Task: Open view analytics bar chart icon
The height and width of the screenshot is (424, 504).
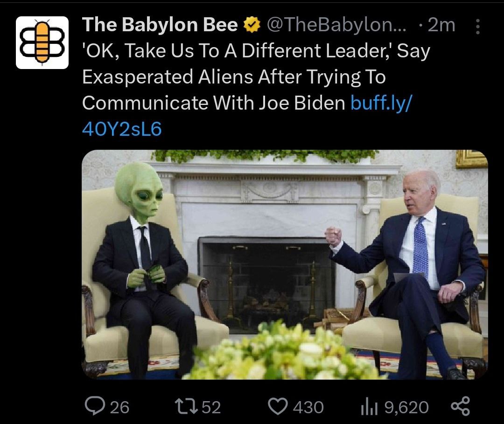Action: (x=369, y=407)
